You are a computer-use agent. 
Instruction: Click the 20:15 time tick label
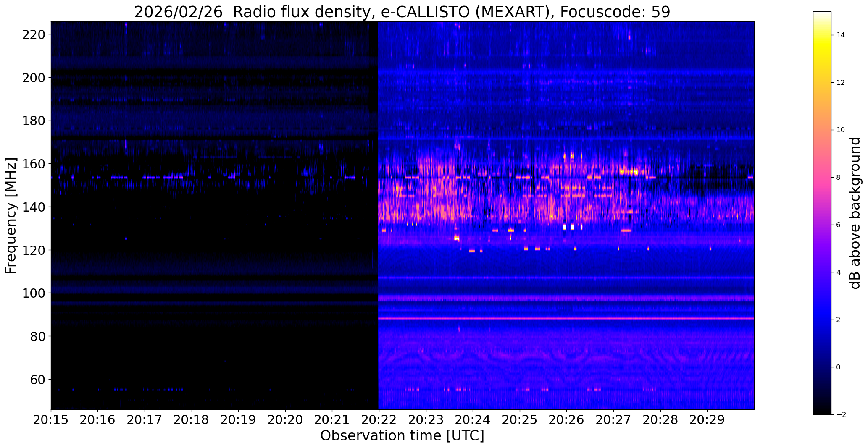[x=51, y=420]
